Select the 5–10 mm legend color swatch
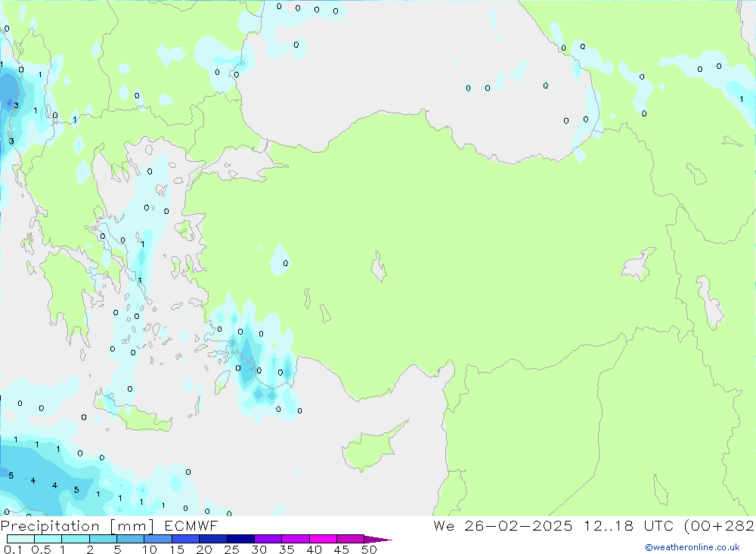 (x=131, y=539)
